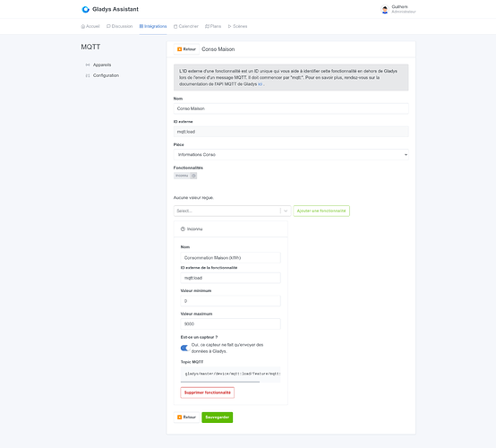Image resolution: width=496 pixels, height=448 pixels.
Task: Open the Plans tab
Action: (x=213, y=26)
